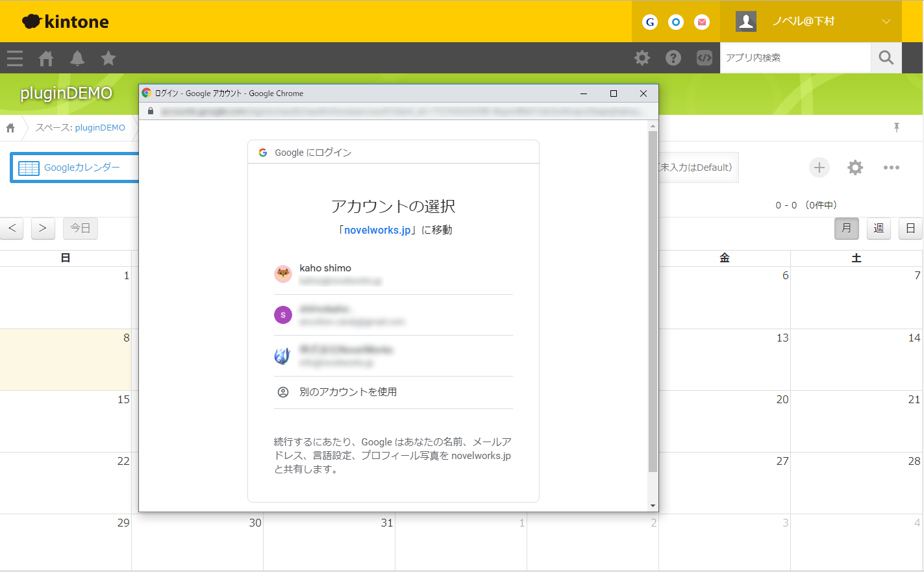The width and height of the screenshot is (924, 572).
Task: Click the 0 - 0 (0件中) record count
Action: click(x=806, y=205)
